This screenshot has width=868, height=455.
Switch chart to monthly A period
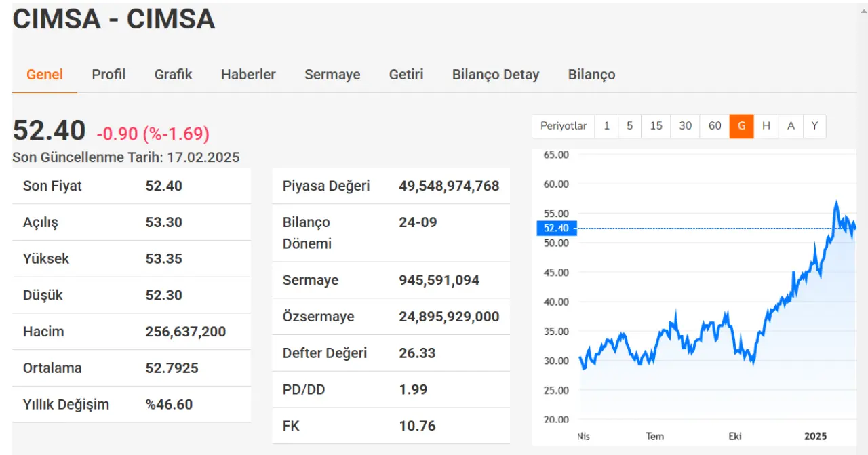point(791,126)
